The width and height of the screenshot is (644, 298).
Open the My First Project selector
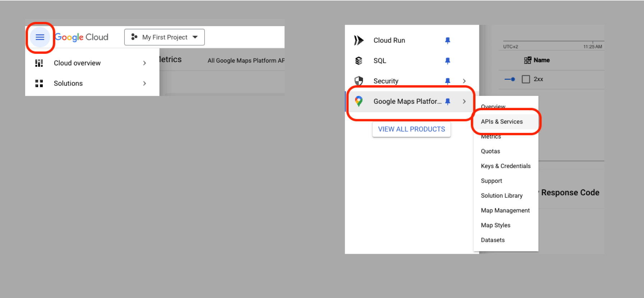click(165, 37)
